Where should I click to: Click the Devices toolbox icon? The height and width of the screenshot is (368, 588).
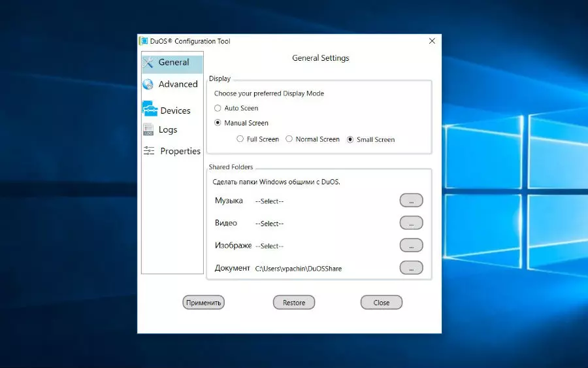tap(150, 110)
